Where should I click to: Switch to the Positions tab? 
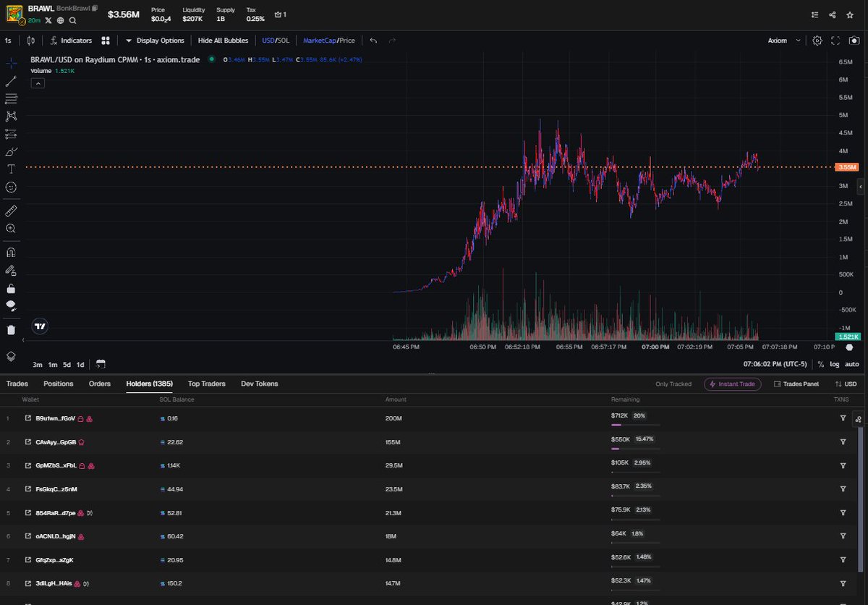click(59, 384)
